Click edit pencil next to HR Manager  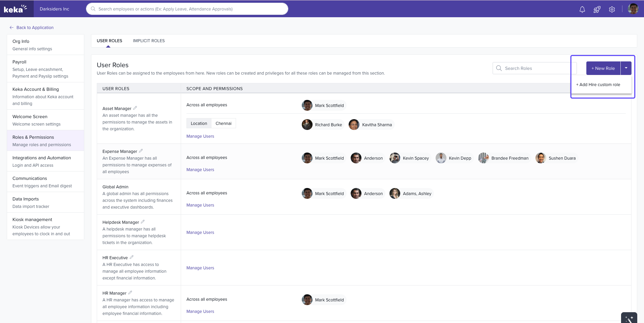pos(130,293)
